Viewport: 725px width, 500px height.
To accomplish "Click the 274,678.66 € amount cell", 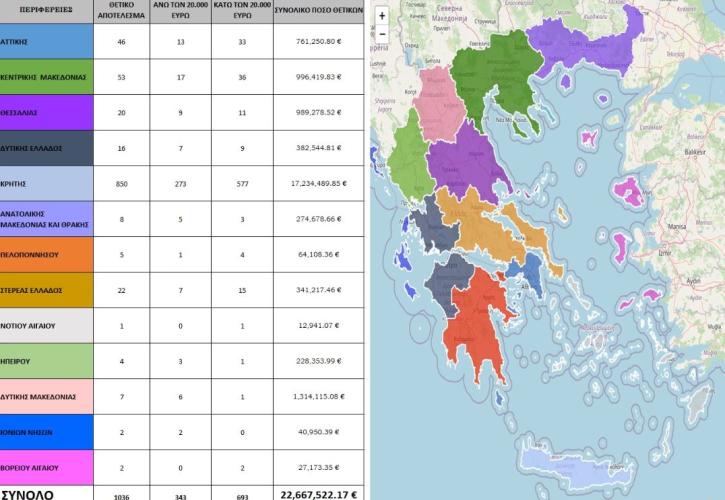I will click(x=319, y=219).
